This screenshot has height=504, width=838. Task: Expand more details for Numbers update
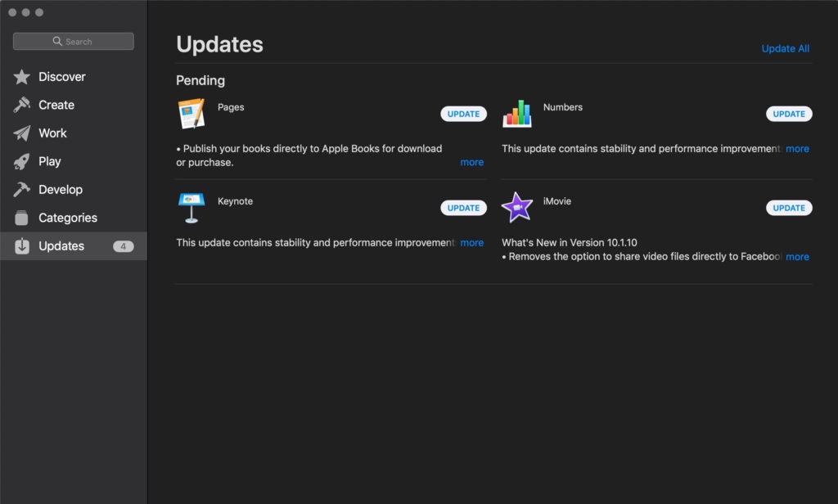coord(797,148)
